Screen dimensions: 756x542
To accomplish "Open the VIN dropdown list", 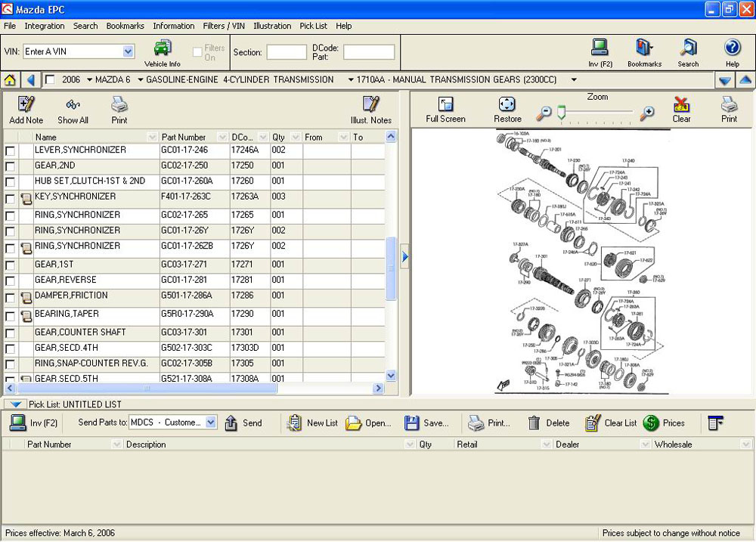I will tap(128, 52).
